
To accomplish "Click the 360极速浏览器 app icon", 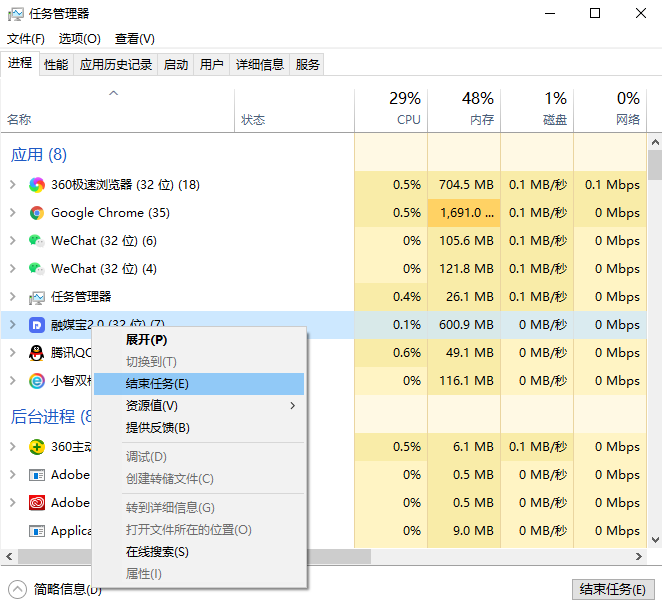I will coord(37,185).
